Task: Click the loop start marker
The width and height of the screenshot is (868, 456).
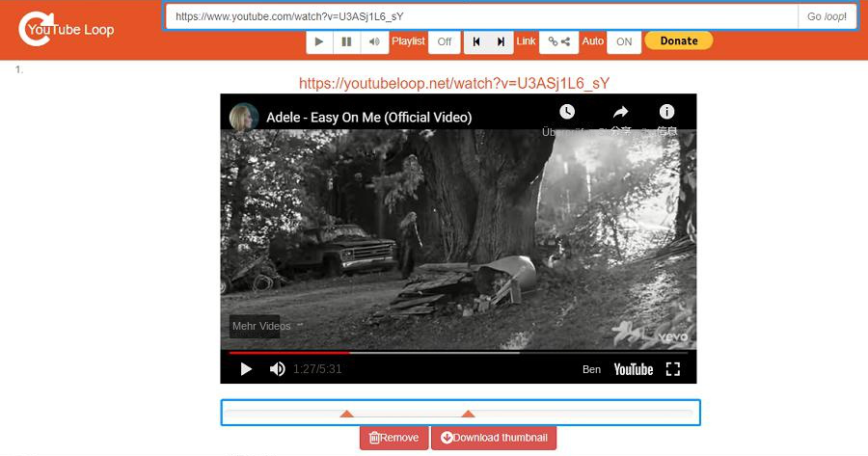Action: (x=346, y=414)
